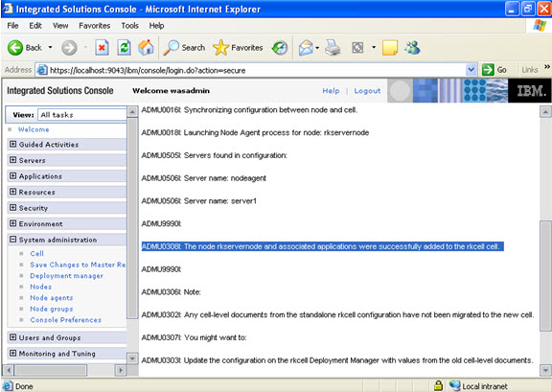The image size is (552, 392).
Task: Print the page using the printer icon
Action: [x=333, y=48]
